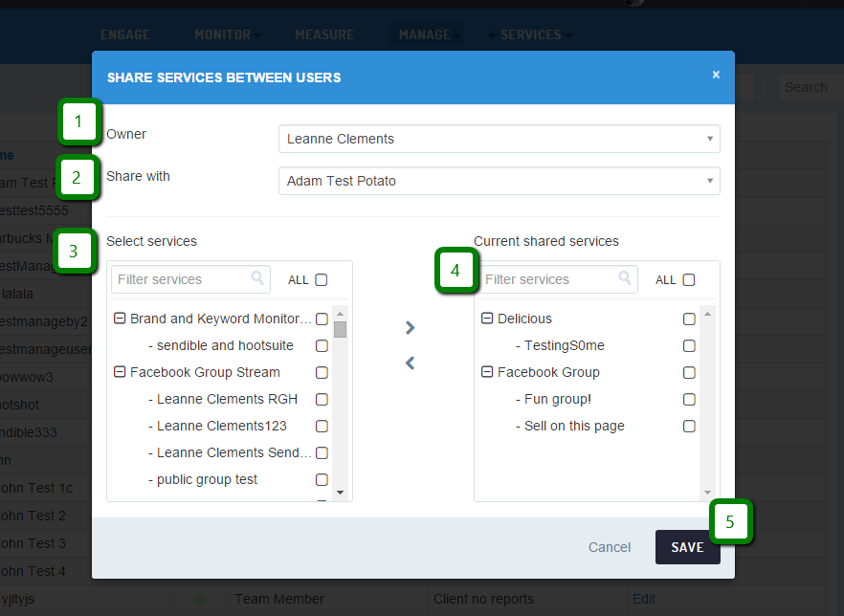Check the Facebook Group shared checkbox

pos(689,373)
